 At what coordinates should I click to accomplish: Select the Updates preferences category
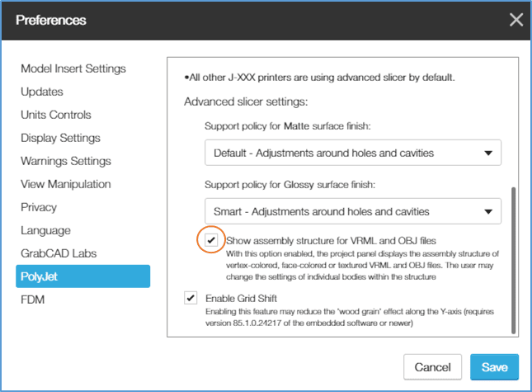click(42, 92)
